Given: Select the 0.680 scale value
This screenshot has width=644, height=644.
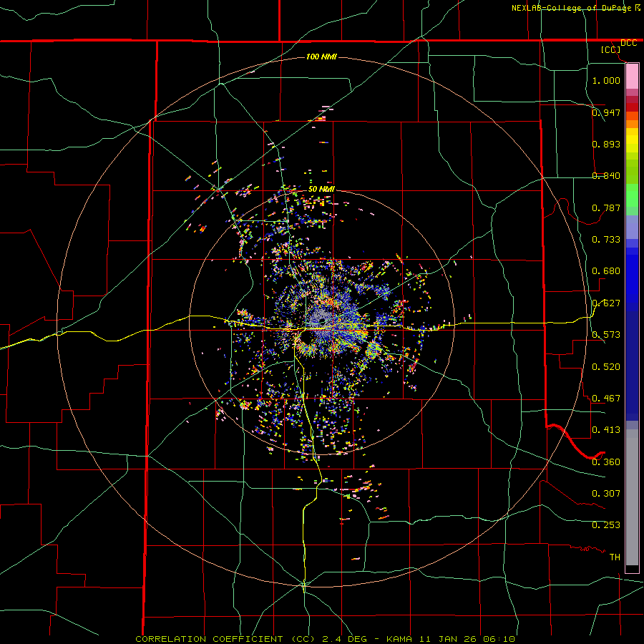Looking at the screenshot, I should pyautogui.click(x=606, y=270).
